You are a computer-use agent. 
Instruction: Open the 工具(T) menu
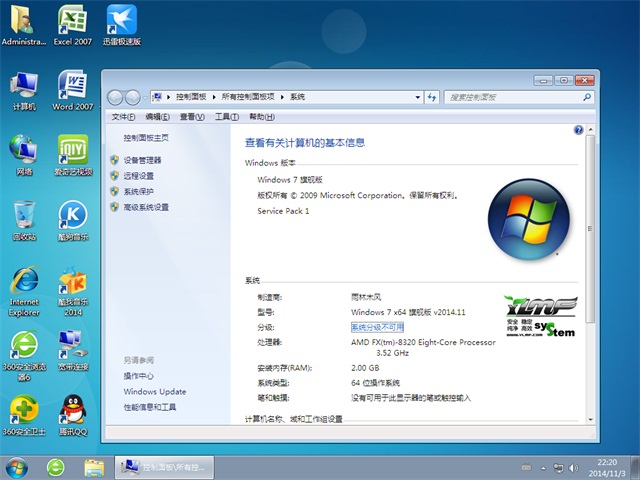click(x=227, y=117)
